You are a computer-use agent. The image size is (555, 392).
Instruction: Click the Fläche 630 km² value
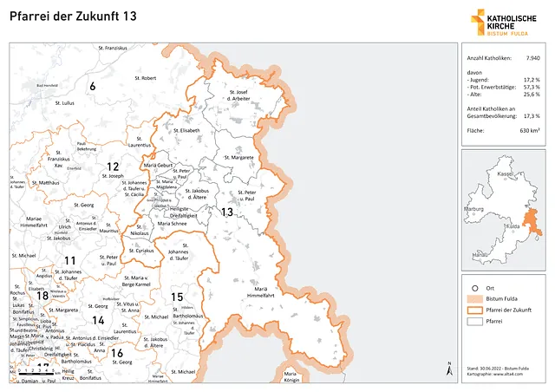click(530, 129)
